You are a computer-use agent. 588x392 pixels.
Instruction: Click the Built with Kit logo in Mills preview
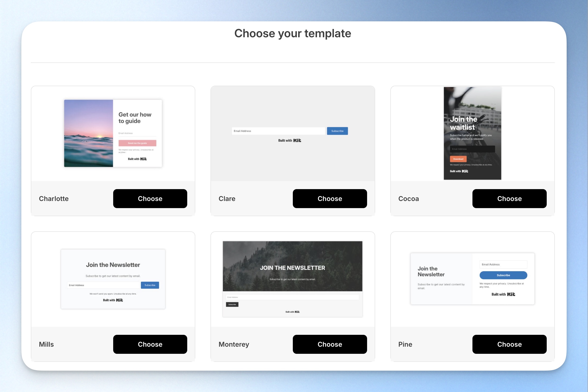pos(113,300)
